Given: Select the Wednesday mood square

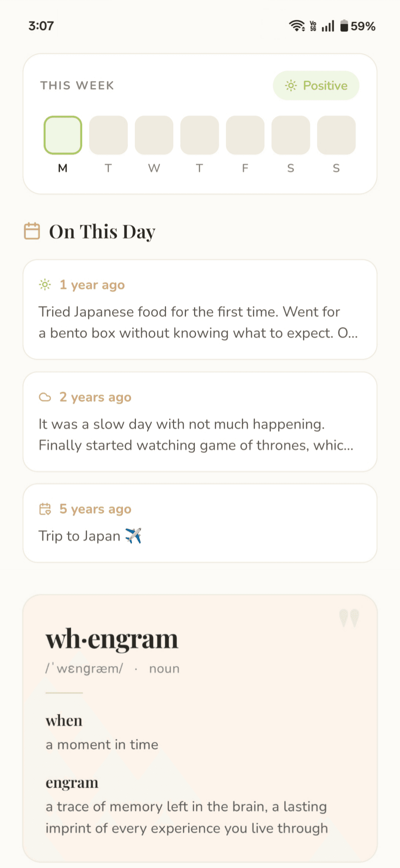Looking at the screenshot, I should point(154,135).
